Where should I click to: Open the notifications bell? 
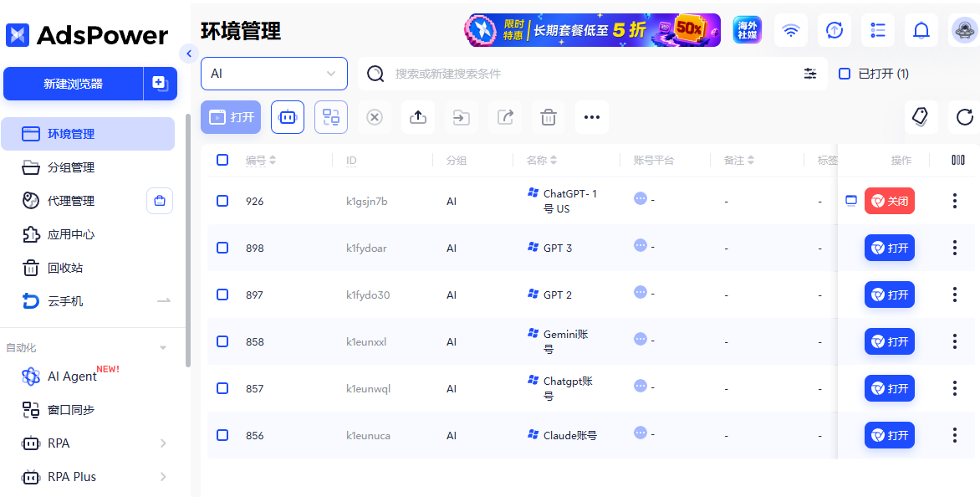[921, 30]
